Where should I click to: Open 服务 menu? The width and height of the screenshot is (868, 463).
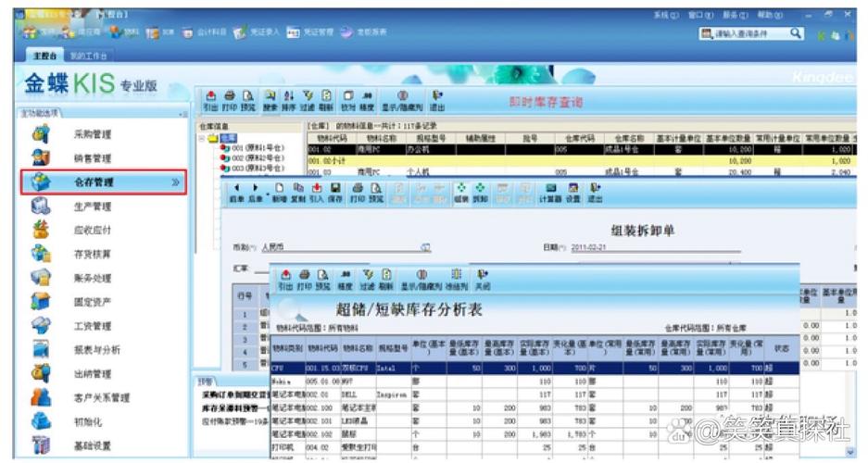pos(736,15)
